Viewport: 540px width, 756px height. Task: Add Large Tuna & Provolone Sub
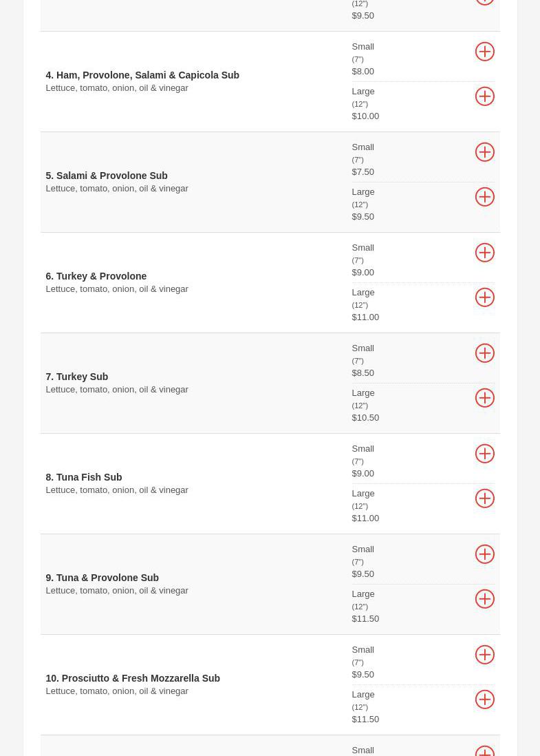pos(484,599)
